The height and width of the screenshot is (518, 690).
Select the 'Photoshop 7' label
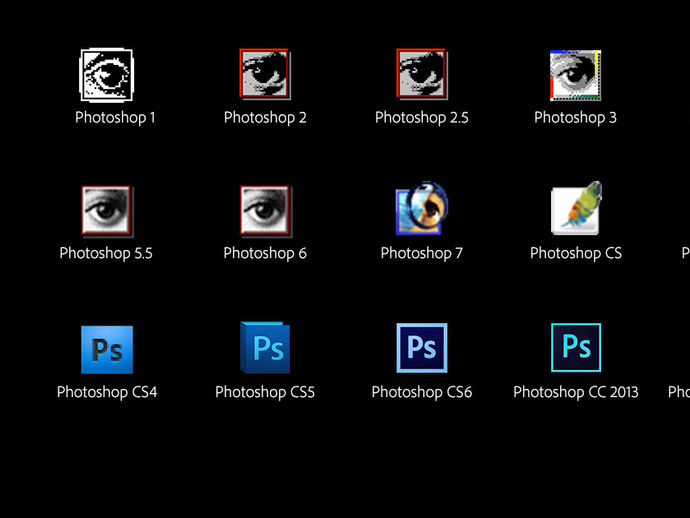(x=422, y=253)
